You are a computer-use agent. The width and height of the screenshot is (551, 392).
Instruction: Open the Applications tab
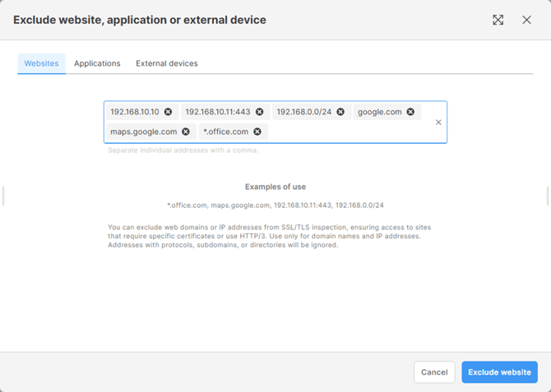(97, 63)
